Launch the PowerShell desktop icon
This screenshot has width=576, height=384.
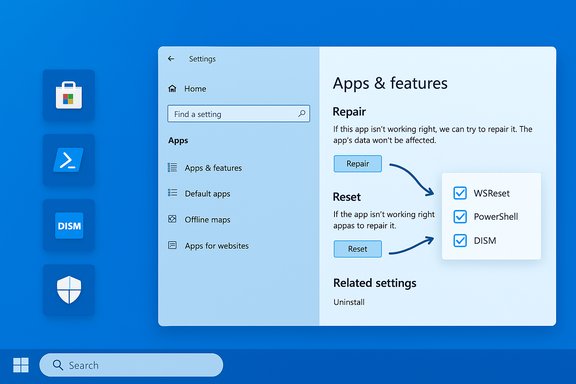(x=69, y=160)
